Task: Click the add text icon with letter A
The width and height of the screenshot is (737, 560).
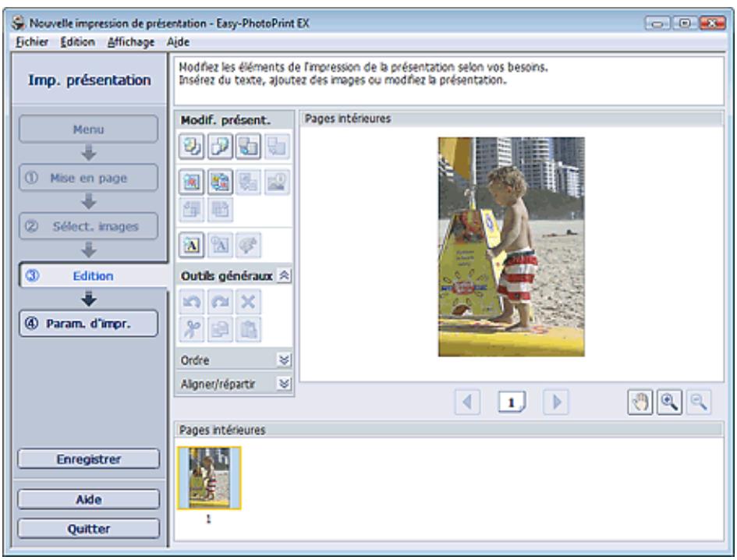Action: pyautogui.click(x=191, y=245)
